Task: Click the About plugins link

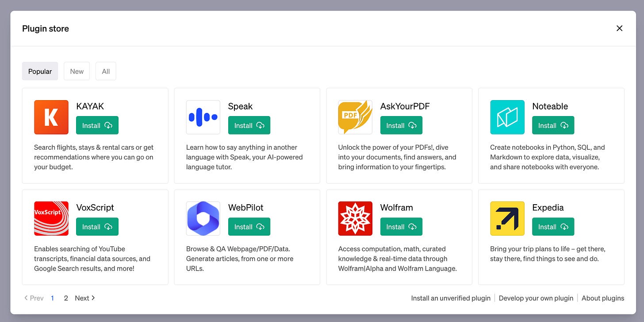Action: (603, 298)
